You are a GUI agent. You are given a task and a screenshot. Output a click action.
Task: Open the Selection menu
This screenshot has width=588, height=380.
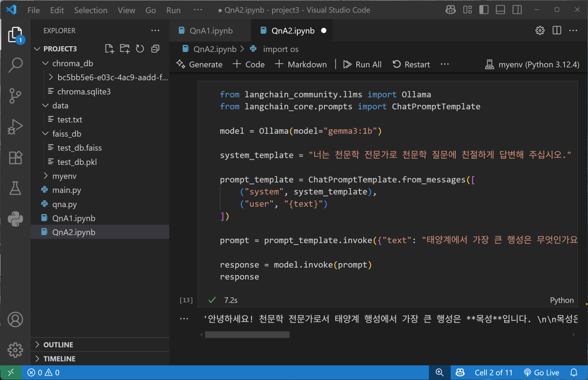coord(91,10)
